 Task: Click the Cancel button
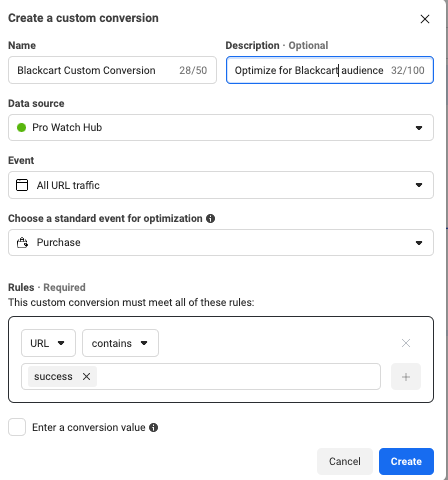coord(345,461)
